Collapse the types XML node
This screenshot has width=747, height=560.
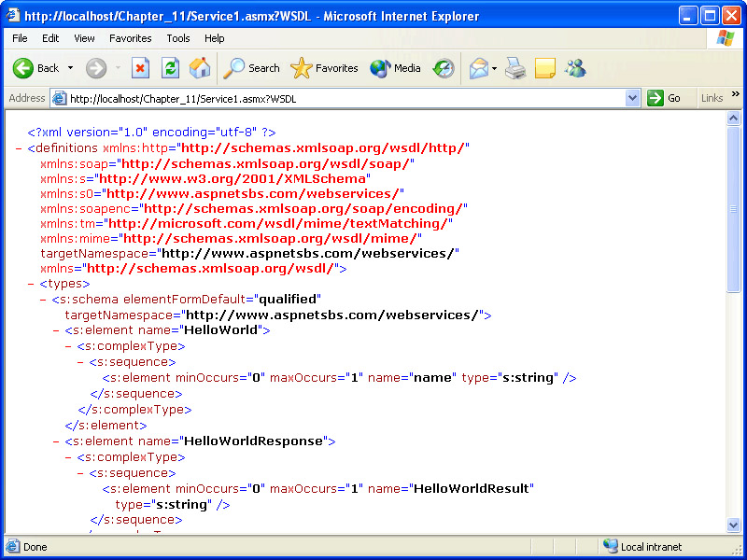(x=32, y=284)
